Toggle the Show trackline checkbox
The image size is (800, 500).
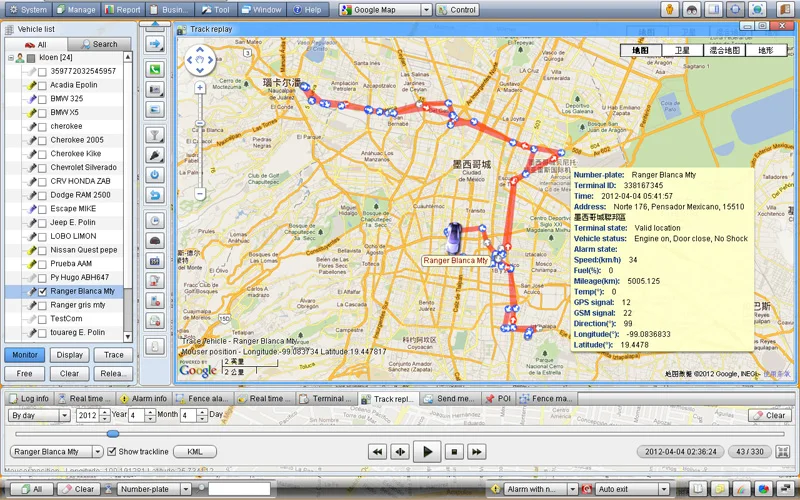click(112, 452)
